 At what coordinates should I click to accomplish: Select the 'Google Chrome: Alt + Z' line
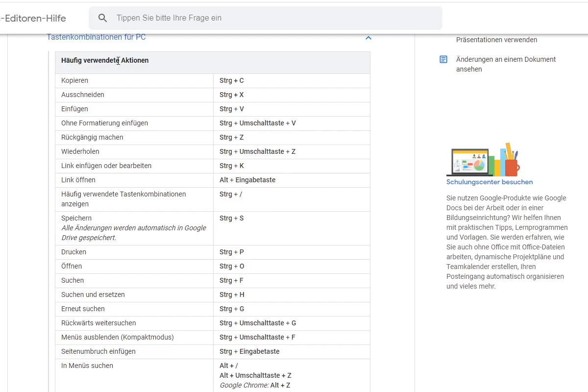coord(255,385)
